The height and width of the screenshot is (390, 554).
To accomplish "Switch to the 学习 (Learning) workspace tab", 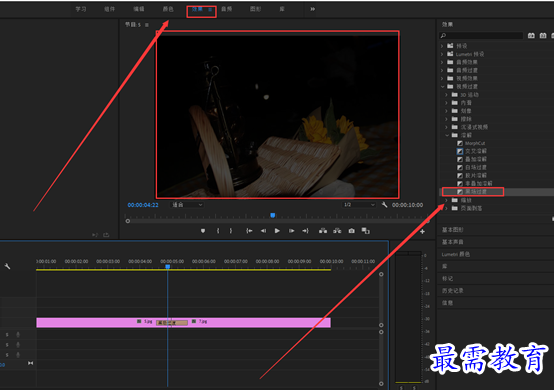I will pyautogui.click(x=81, y=9).
